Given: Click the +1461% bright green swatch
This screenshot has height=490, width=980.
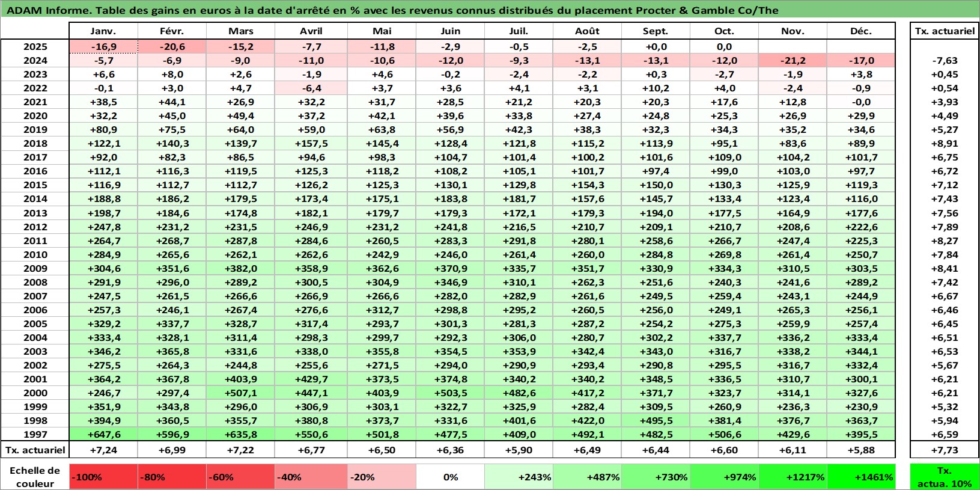Looking at the screenshot, I should (x=861, y=477).
